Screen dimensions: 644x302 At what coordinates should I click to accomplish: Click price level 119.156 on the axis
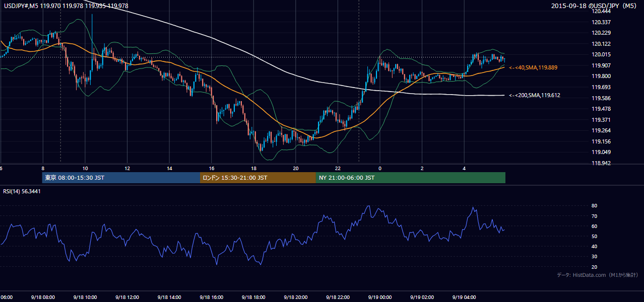pyautogui.click(x=602, y=141)
